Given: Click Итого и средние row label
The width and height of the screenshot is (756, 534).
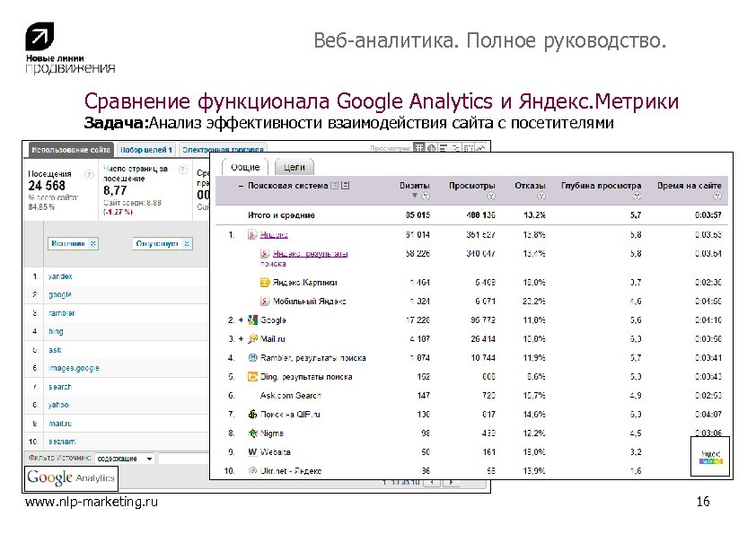Looking at the screenshot, I should [x=281, y=215].
